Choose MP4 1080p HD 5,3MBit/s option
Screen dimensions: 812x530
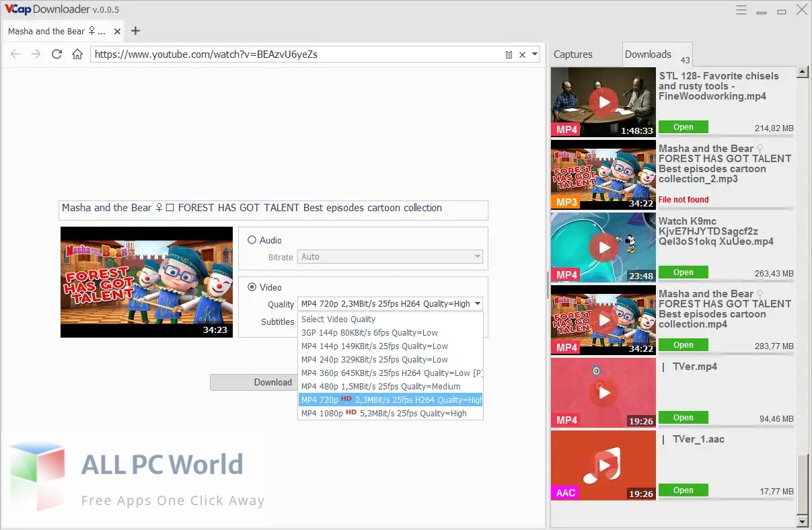point(390,413)
